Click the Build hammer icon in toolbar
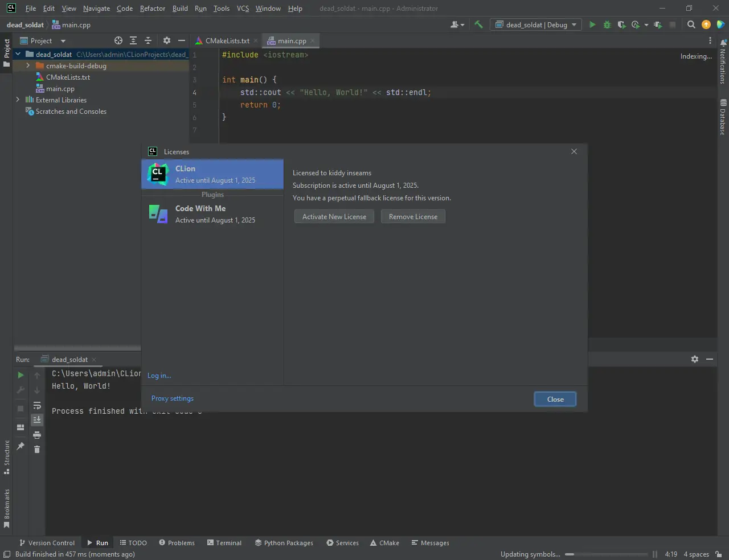The height and width of the screenshot is (560, 729). click(x=478, y=24)
